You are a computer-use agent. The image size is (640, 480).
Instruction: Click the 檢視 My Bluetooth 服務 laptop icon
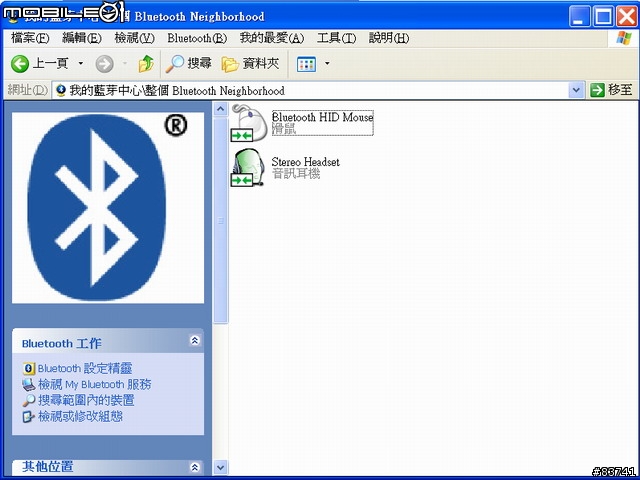tap(29, 384)
